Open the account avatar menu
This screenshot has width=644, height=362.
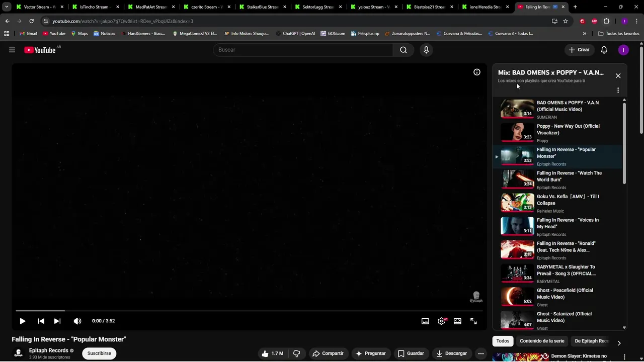623,50
